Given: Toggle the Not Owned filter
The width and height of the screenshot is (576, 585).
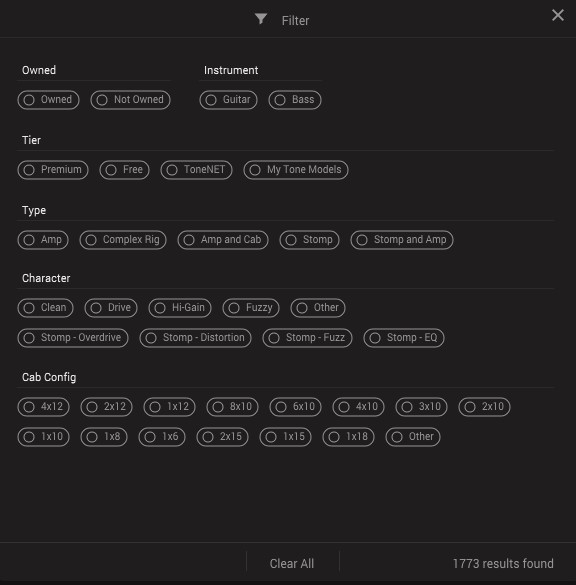Looking at the screenshot, I should click(131, 100).
